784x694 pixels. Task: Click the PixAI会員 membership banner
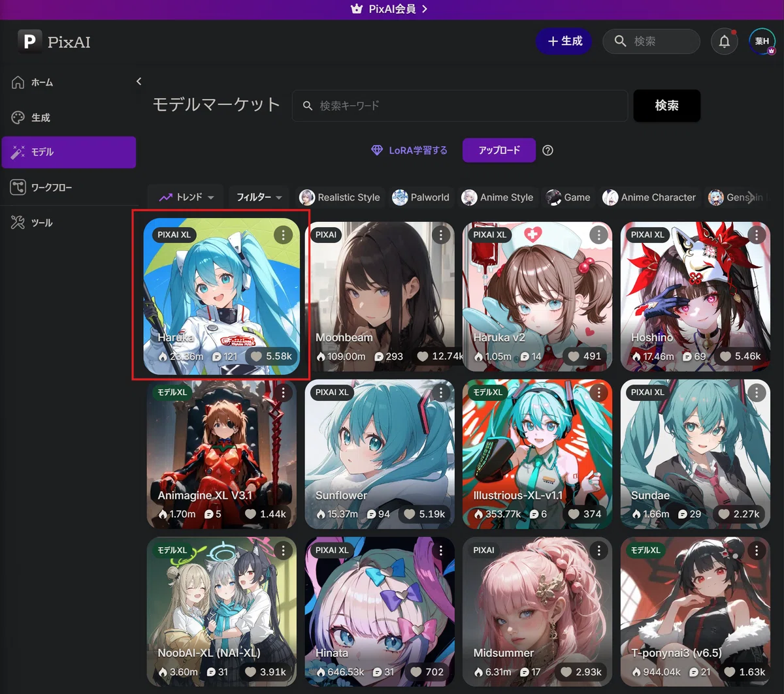tap(389, 9)
